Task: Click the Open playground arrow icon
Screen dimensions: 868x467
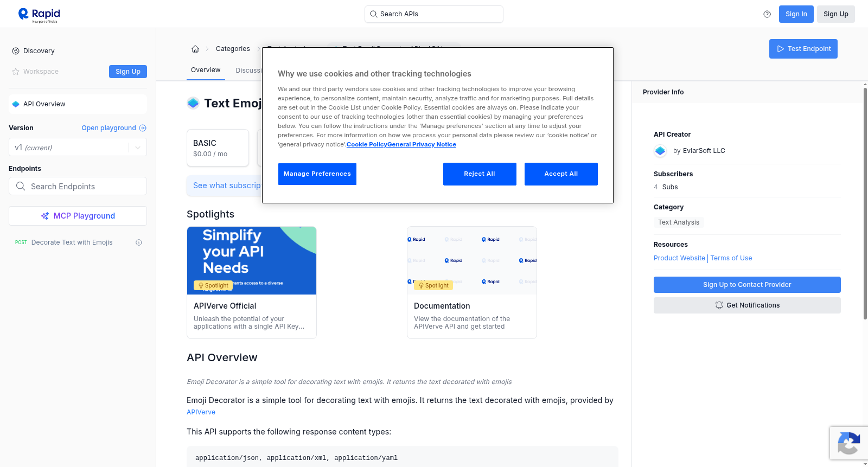Action: (143, 128)
